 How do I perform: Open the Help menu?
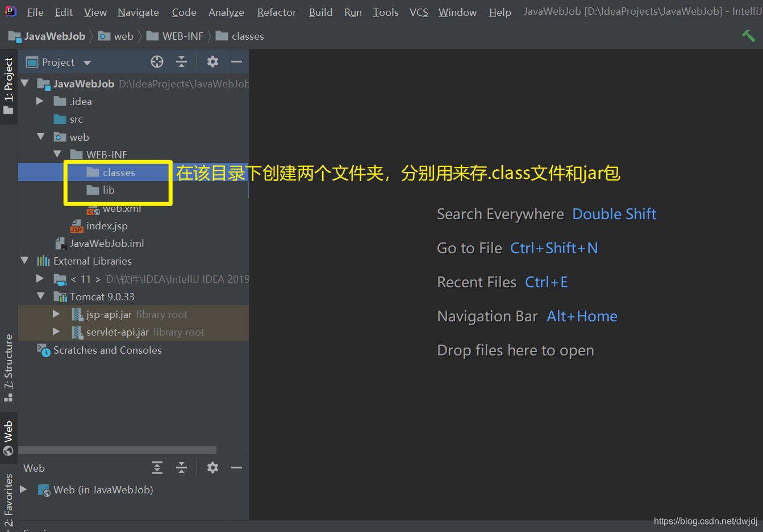pyautogui.click(x=500, y=12)
